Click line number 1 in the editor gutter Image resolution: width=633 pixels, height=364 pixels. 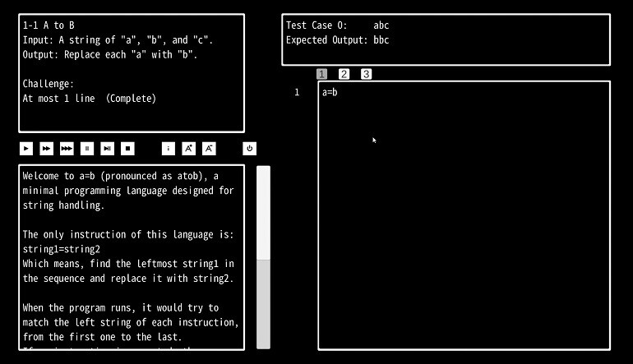[x=297, y=92]
